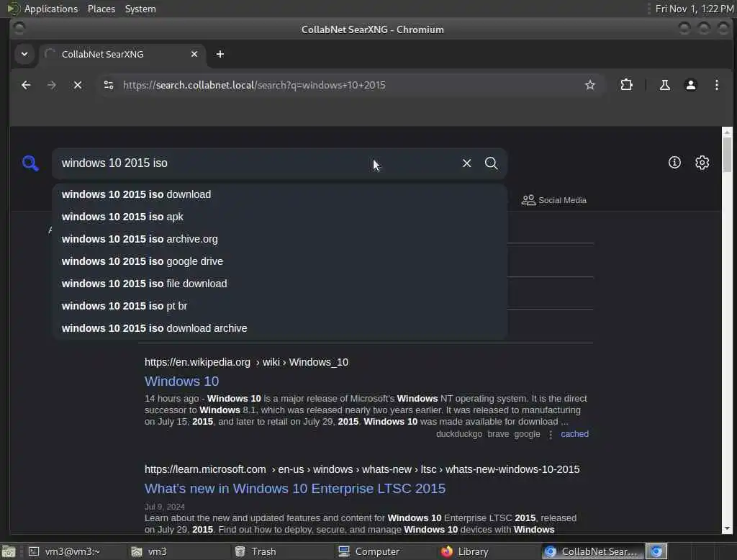Image resolution: width=737 pixels, height=560 pixels.
Task: Select the CollabNet SearXNG tab
Action: click(122, 54)
